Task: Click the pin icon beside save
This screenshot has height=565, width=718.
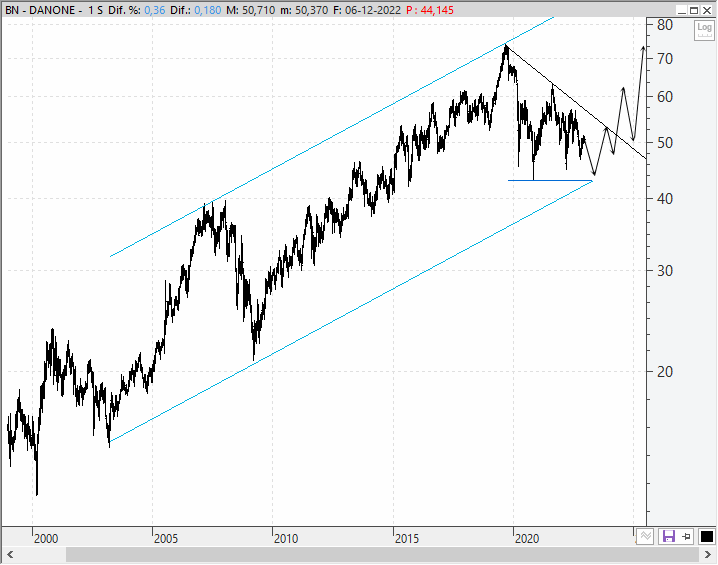Action: coord(686,536)
